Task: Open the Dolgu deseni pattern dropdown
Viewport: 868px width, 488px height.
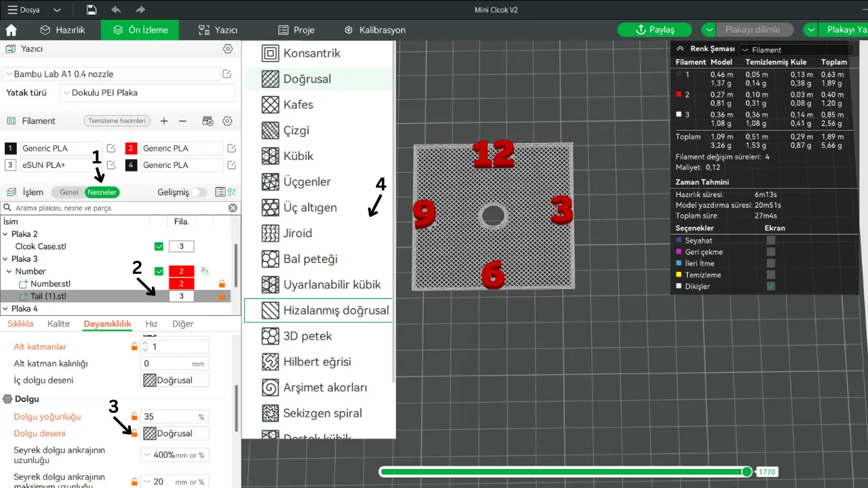Action: click(x=175, y=433)
